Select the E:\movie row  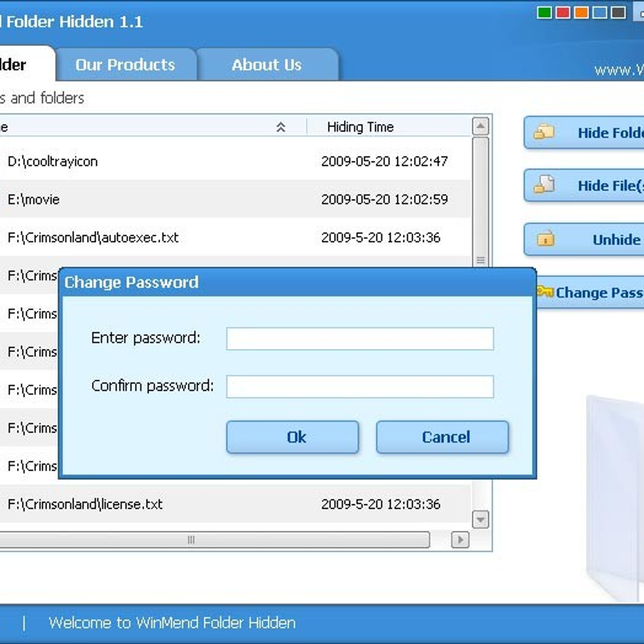(x=235, y=199)
